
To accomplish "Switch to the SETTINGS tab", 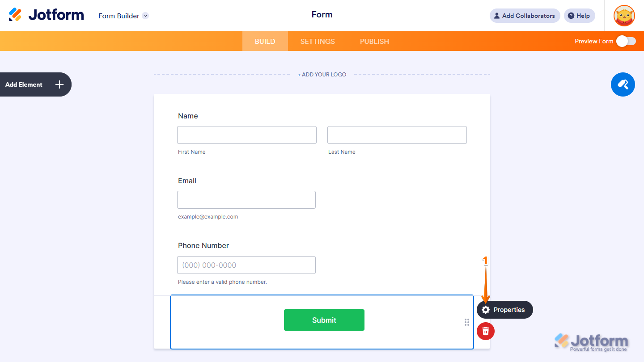I will coord(318,41).
